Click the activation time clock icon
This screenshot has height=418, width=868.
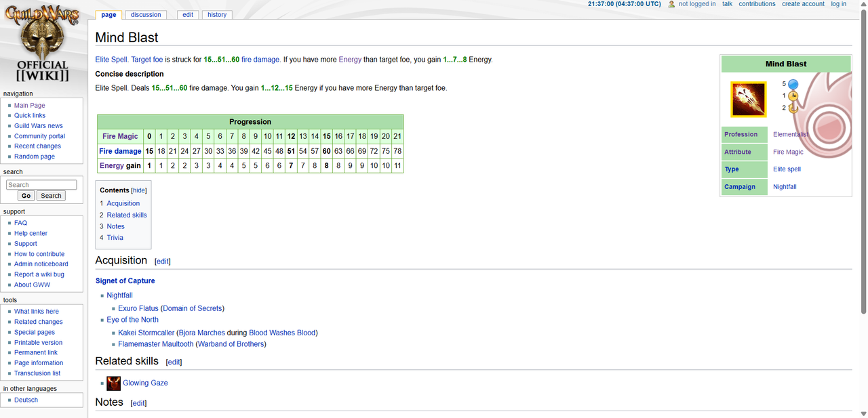click(793, 96)
